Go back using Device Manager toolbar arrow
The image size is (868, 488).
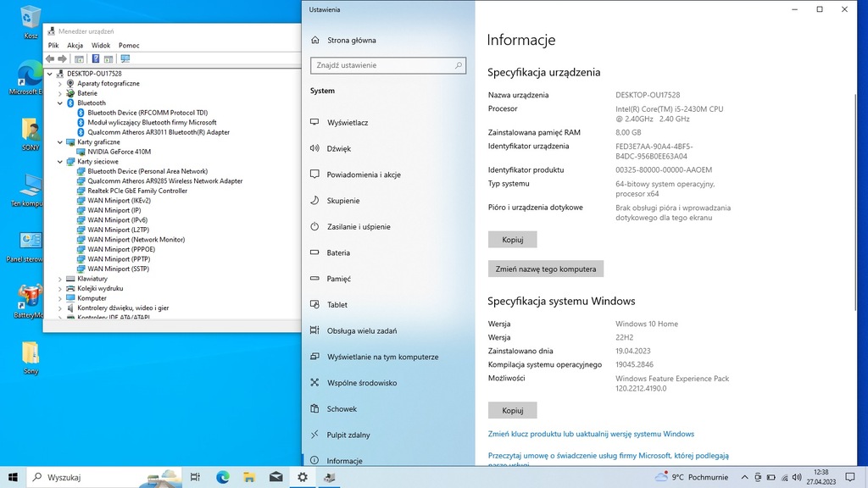click(x=50, y=58)
